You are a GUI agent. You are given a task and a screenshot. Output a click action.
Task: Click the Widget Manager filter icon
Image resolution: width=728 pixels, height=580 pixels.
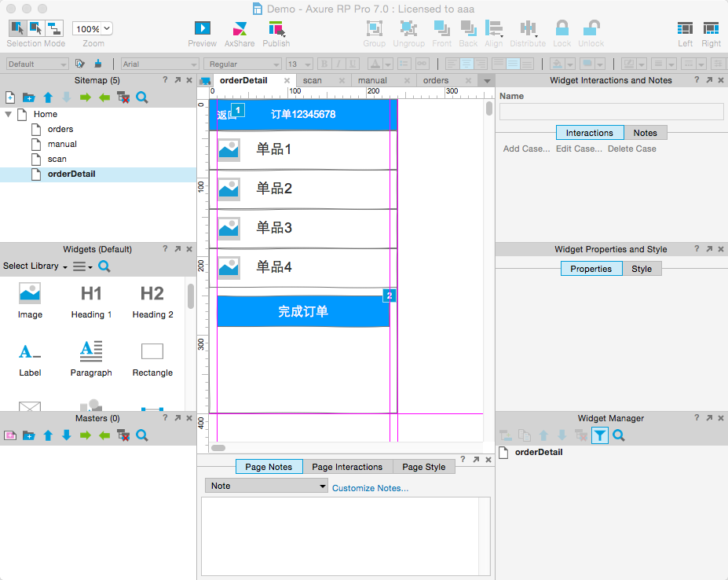click(x=599, y=435)
